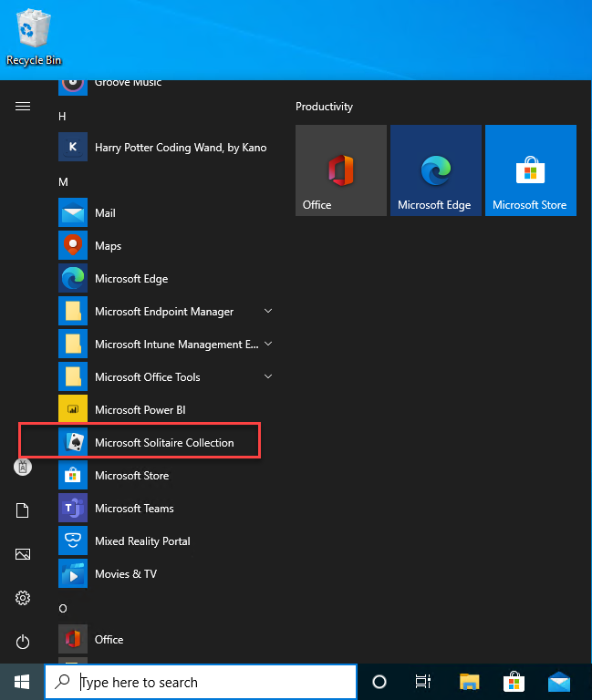Open Task View on the taskbar
The height and width of the screenshot is (700, 592).
tap(422, 682)
